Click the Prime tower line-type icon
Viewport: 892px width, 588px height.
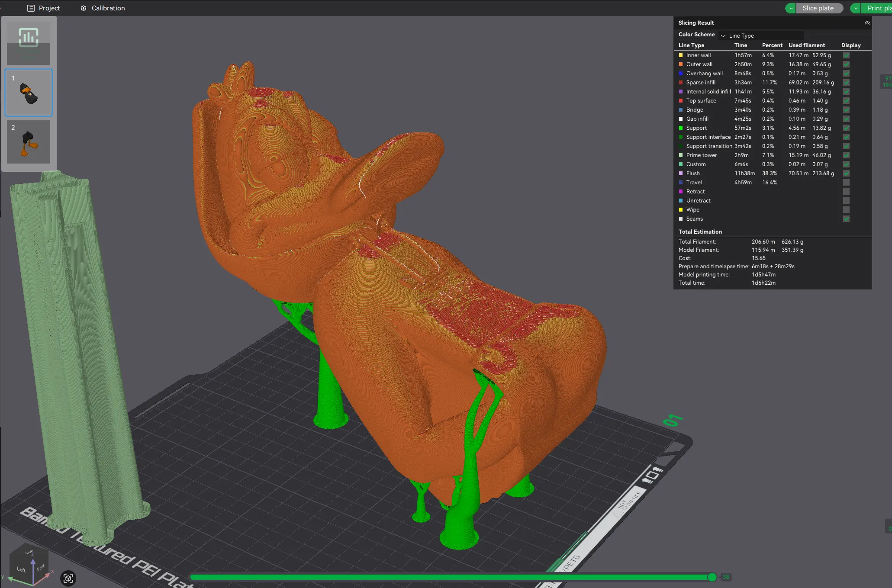[681, 155]
